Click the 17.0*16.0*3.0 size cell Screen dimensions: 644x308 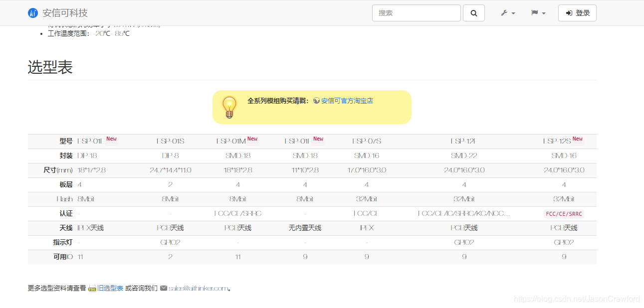tap(367, 170)
